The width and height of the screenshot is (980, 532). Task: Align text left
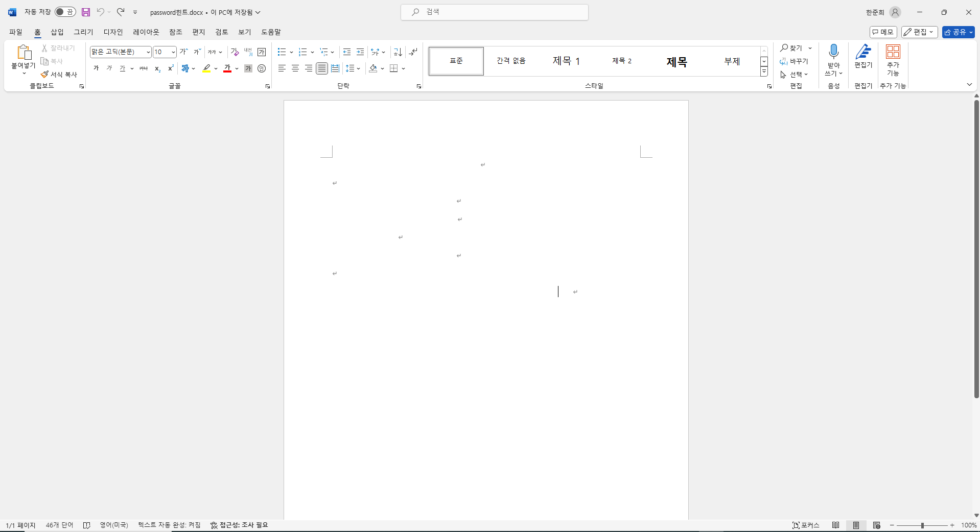pyautogui.click(x=282, y=68)
